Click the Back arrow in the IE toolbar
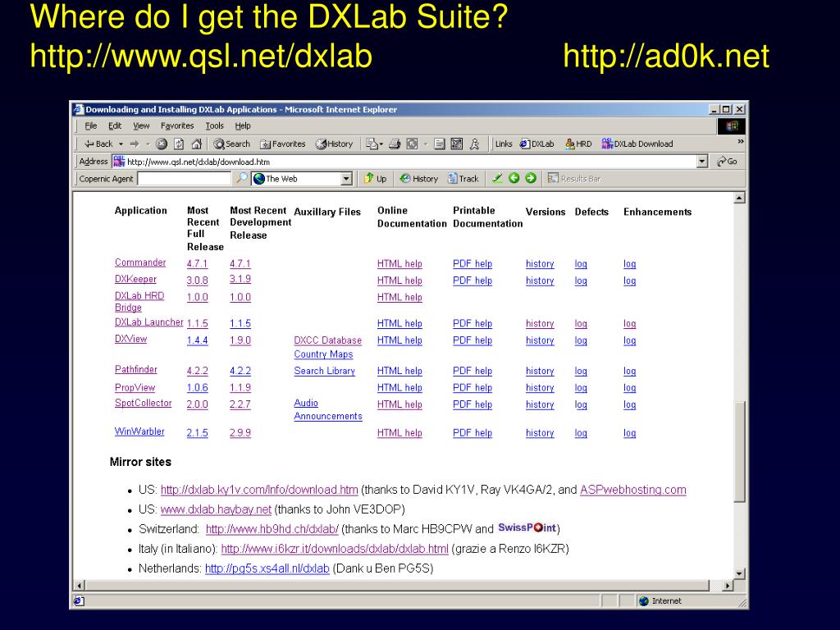Viewport: 840px width, 630px height. [98, 144]
